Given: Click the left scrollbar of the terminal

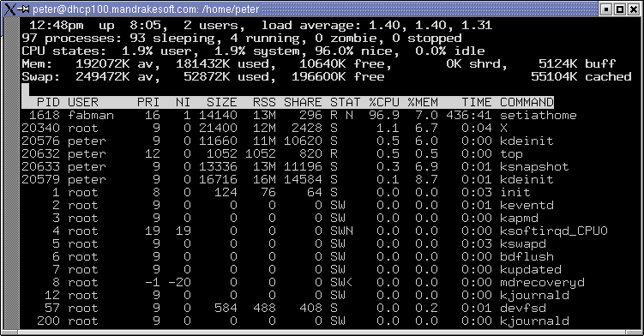Looking at the screenshot, I should pos(12,172).
